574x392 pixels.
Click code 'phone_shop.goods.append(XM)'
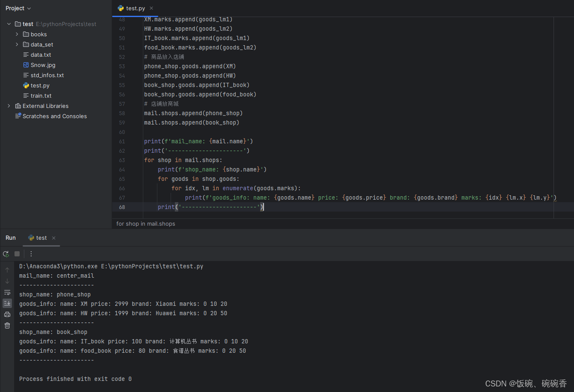(190, 66)
